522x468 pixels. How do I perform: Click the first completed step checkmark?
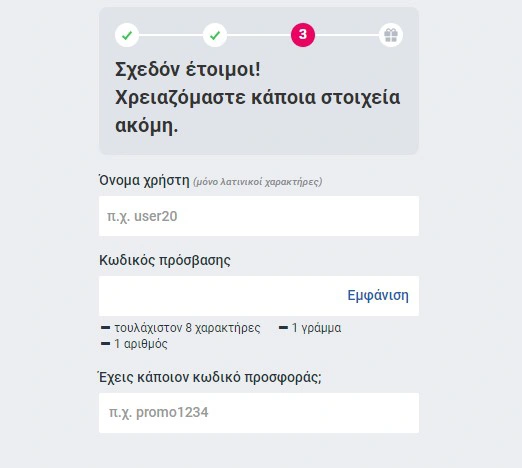click(127, 35)
